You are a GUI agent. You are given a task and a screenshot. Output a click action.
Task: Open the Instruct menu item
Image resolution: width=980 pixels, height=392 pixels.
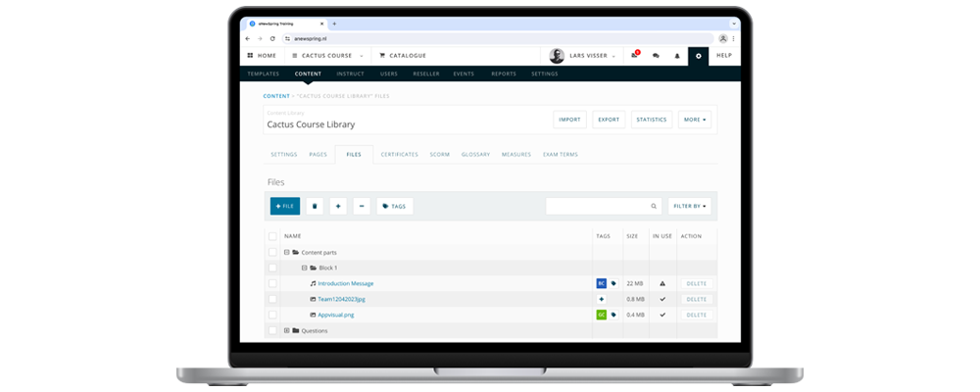tap(350, 73)
